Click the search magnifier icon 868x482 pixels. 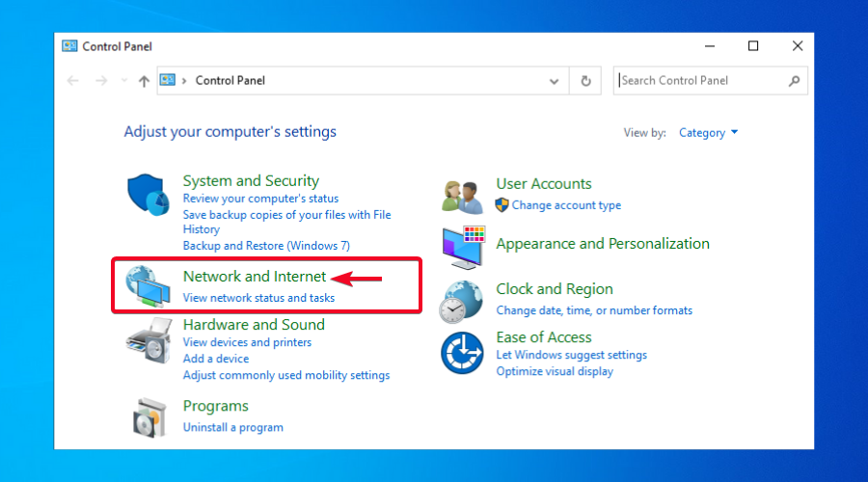pos(795,81)
